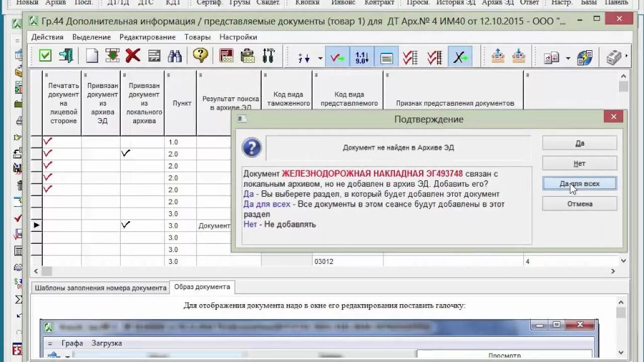The width and height of the screenshot is (644, 362).
Task: Click Грузы in the main window toolbar
Action: [239, 3]
